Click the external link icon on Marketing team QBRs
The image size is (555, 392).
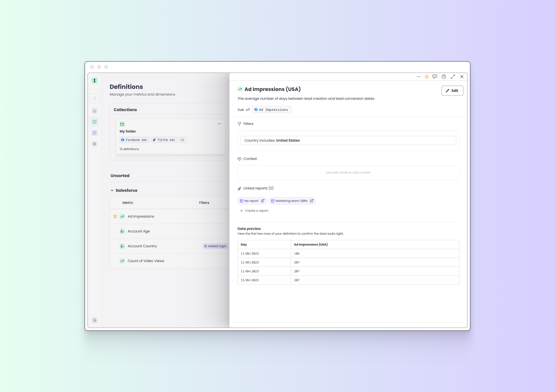coord(312,201)
